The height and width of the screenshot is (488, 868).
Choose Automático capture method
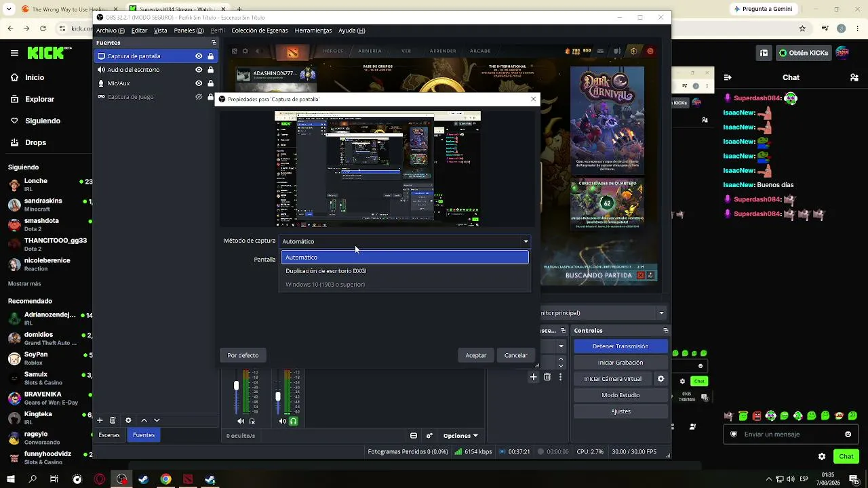[x=405, y=258]
